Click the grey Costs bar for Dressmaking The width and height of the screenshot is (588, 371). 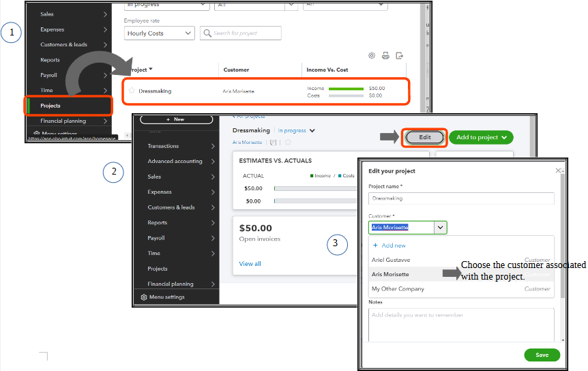(346, 96)
